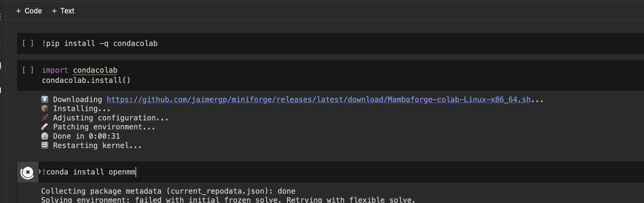The image size is (644, 203).
Task: Click the clock emoji beside Done in 0:00:31
Action: coord(45,136)
